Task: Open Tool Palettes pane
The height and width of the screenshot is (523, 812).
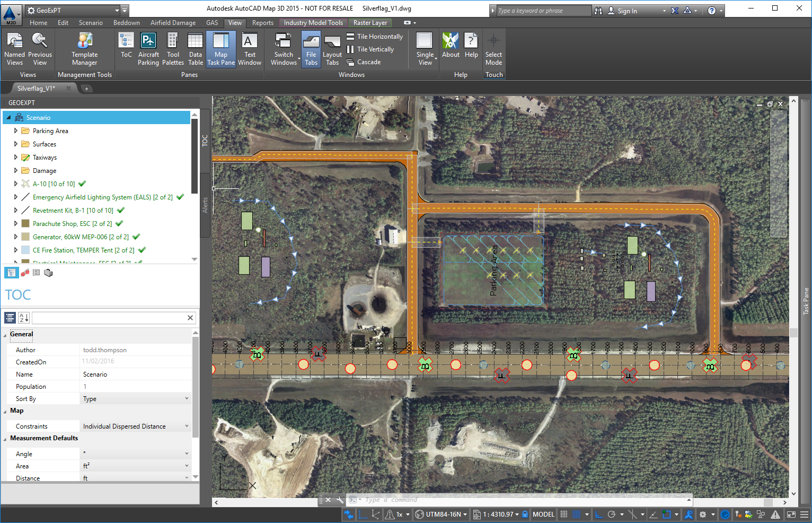Action: [173, 49]
